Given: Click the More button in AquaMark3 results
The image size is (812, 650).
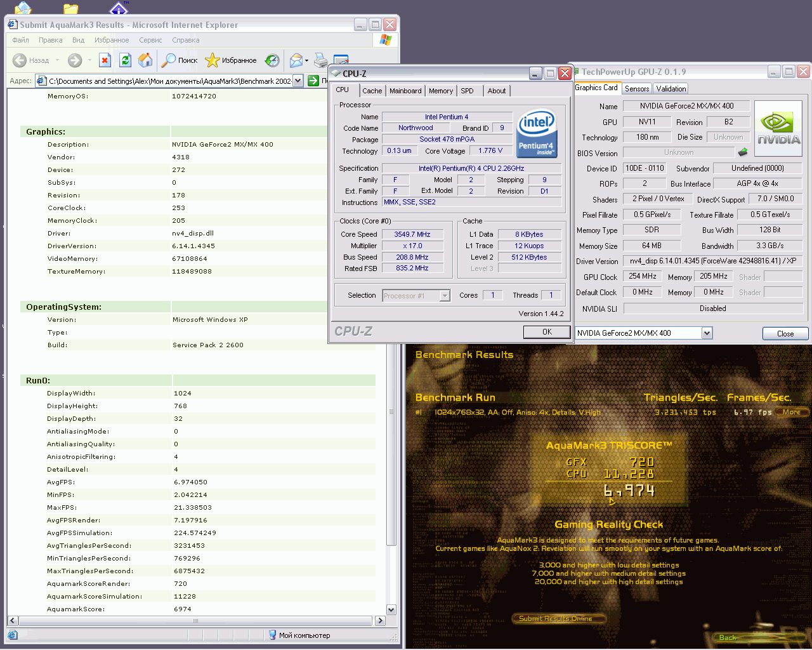Looking at the screenshot, I should click(x=792, y=412).
